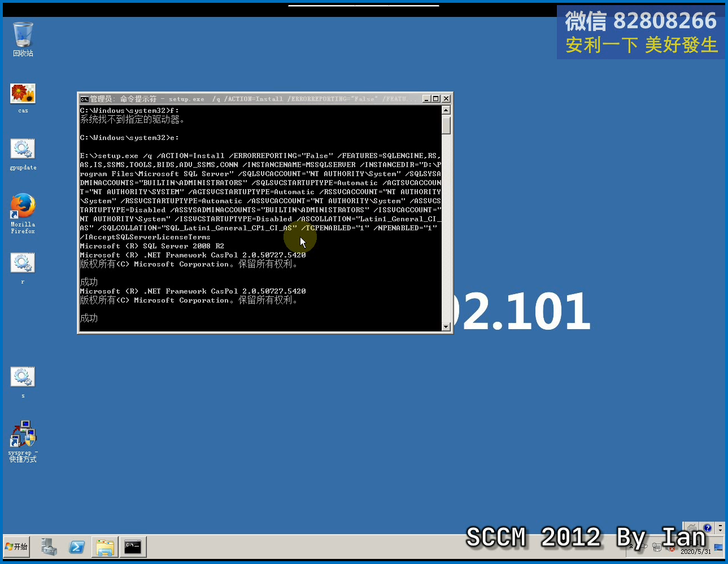The image size is (728, 564).
Task: Click the console scrollbar down arrow
Action: pos(446,326)
